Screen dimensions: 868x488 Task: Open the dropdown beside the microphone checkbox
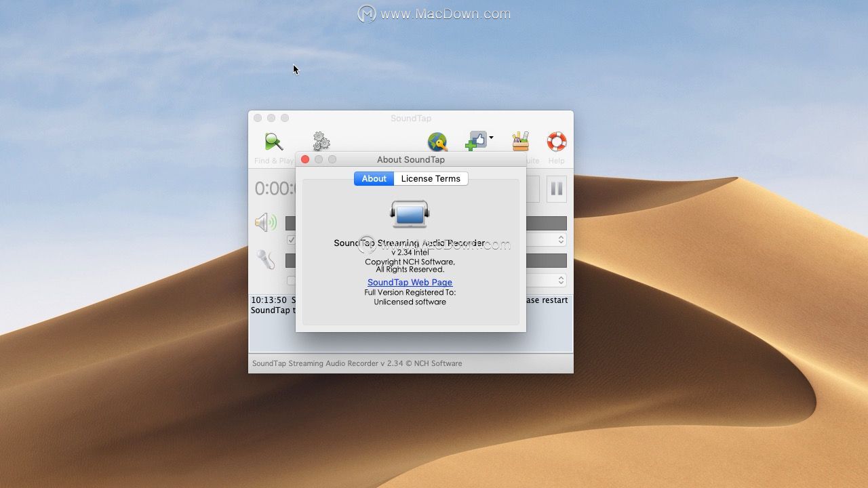coord(561,281)
